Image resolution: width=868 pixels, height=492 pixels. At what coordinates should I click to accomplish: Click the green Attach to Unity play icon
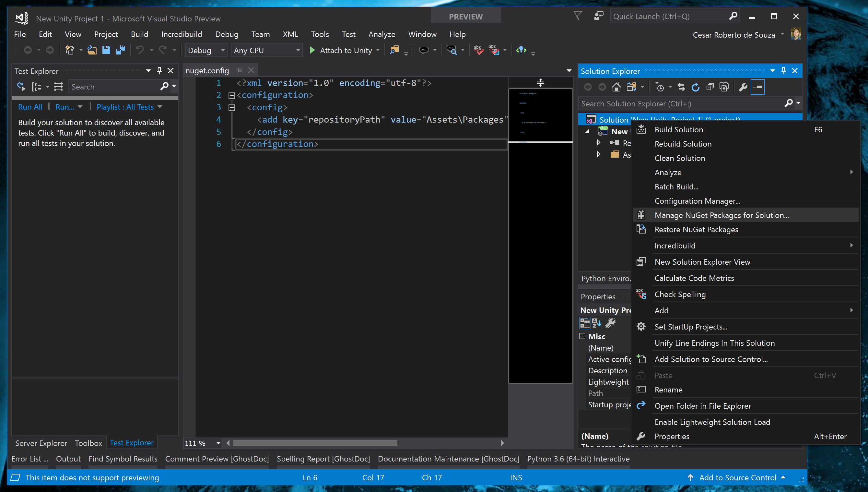(312, 50)
